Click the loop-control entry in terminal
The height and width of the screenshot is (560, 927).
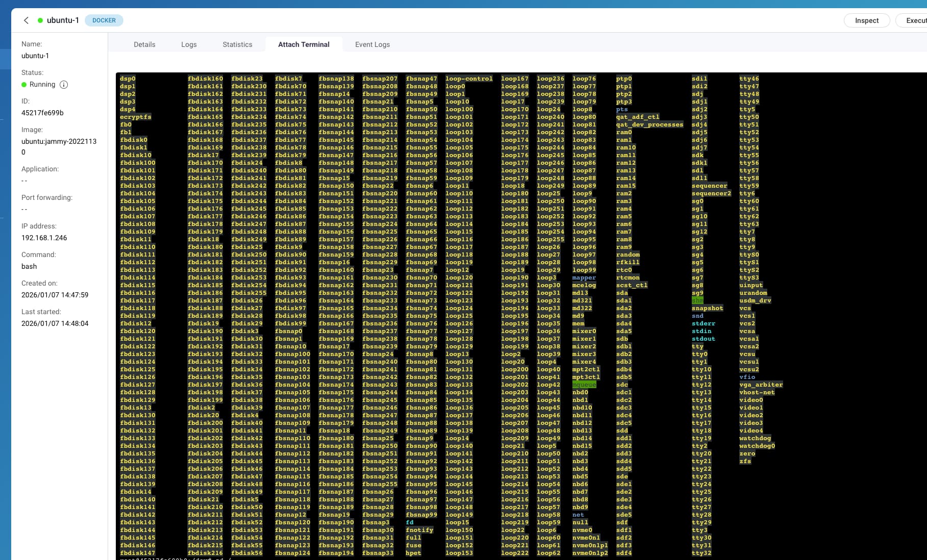(469, 79)
